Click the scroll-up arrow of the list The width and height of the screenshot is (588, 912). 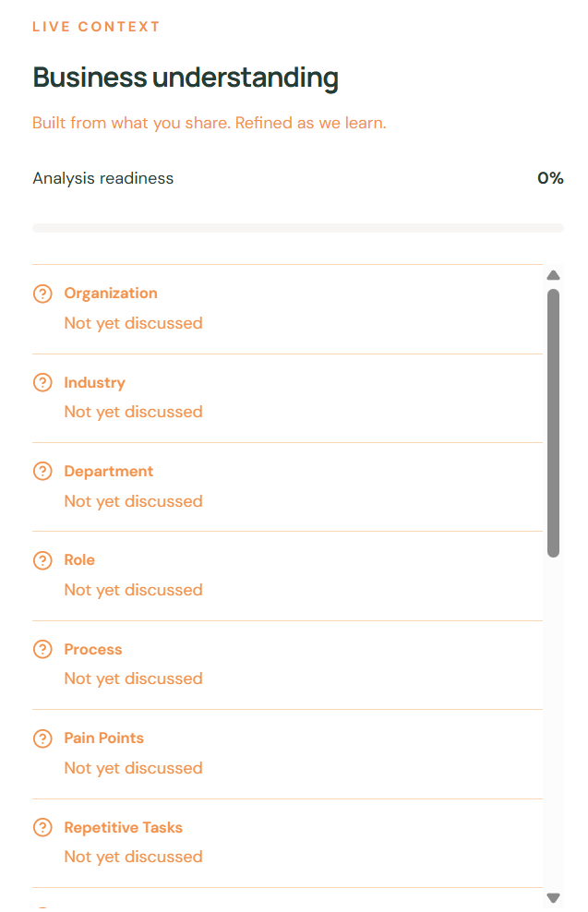pos(553,275)
